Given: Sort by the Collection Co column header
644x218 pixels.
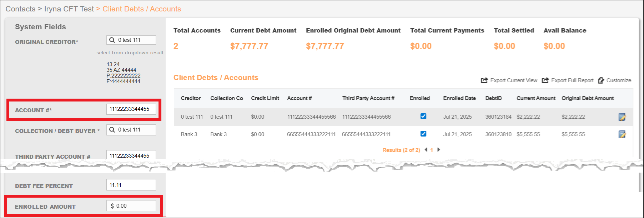Looking at the screenshot, I should coord(227,98).
